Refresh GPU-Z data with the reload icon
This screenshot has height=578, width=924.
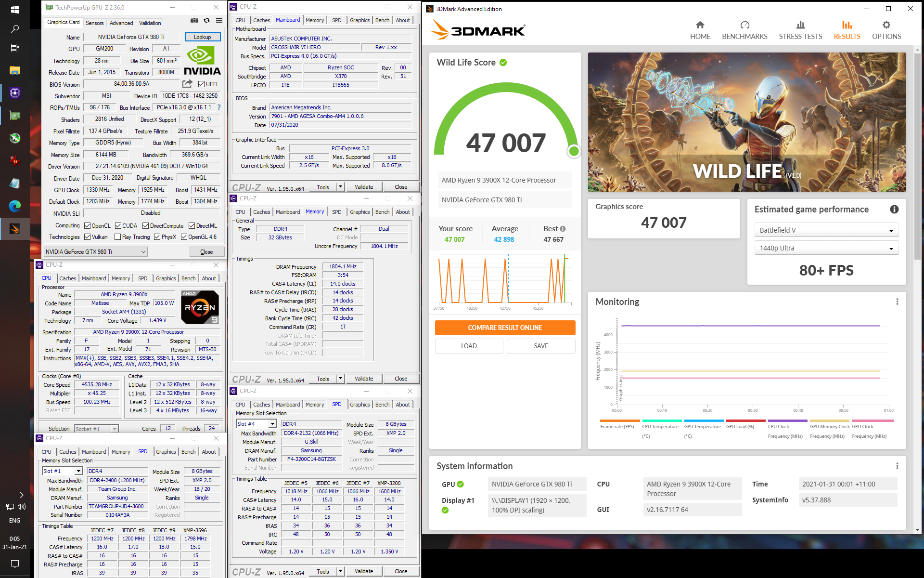(206, 20)
